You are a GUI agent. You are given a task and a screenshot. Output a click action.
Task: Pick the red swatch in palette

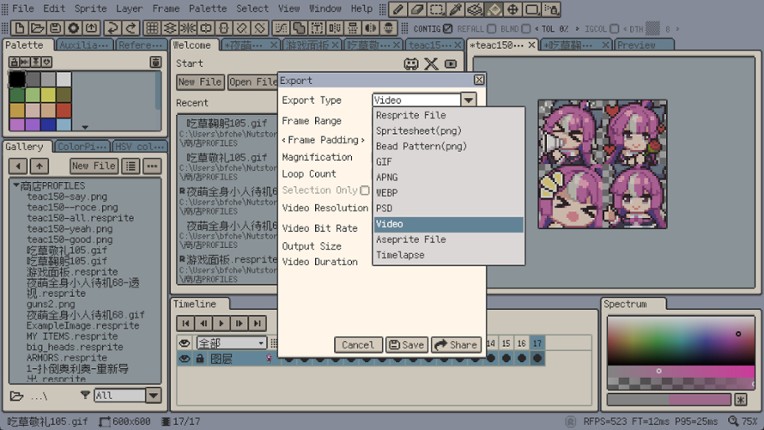point(64,110)
